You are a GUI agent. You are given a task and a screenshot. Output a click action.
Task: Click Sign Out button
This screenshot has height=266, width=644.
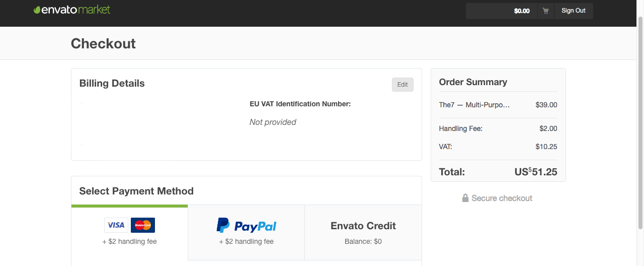574,11
